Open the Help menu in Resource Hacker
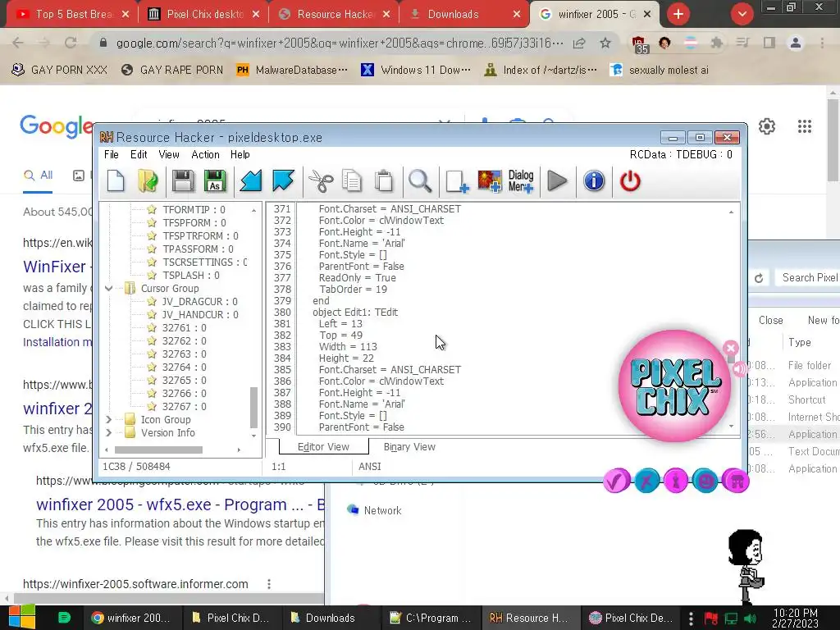 [240, 154]
